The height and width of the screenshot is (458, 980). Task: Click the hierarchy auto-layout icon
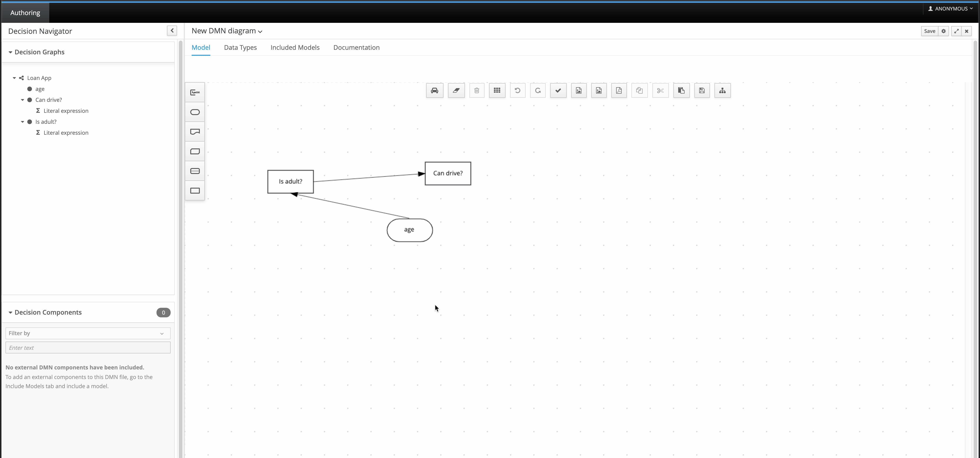(722, 91)
